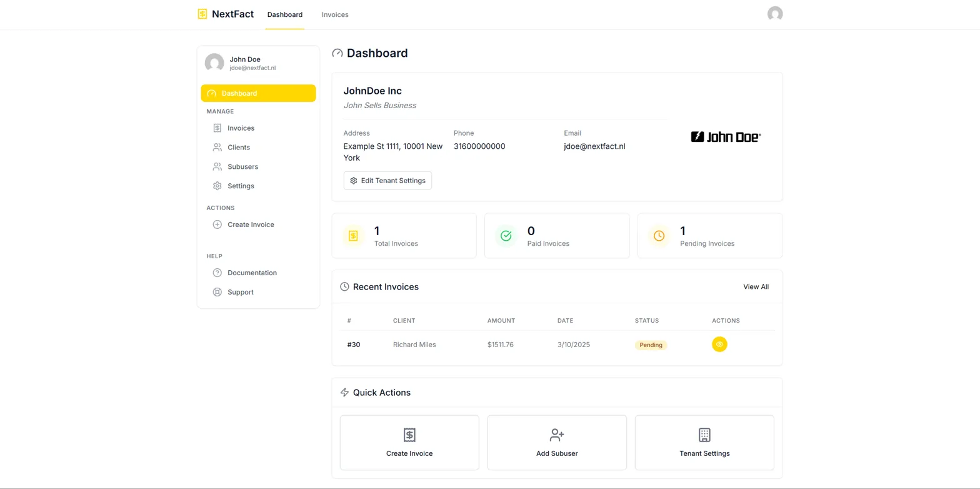The width and height of the screenshot is (980, 489).
Task: Click the John Doe name in sidebar
Action: [x=245, y=59]
